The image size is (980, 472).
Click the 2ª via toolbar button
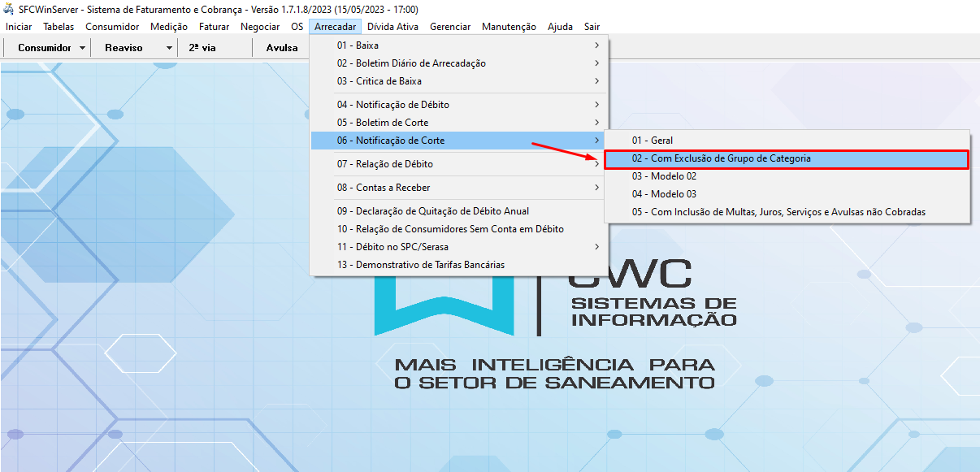[x=202, y=48]
